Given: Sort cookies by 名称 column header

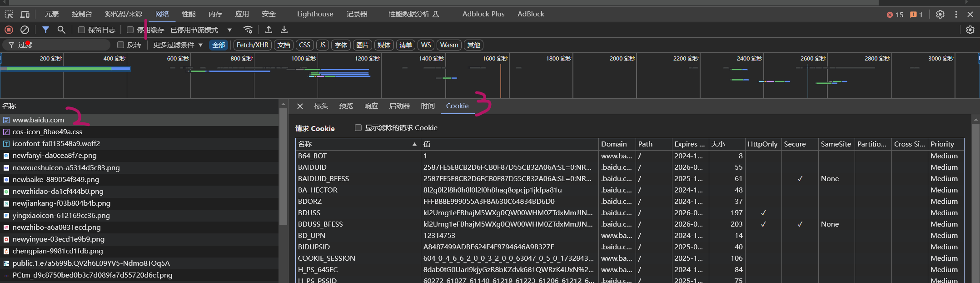Looking at the screenshot, I should [x=357, y=144].
